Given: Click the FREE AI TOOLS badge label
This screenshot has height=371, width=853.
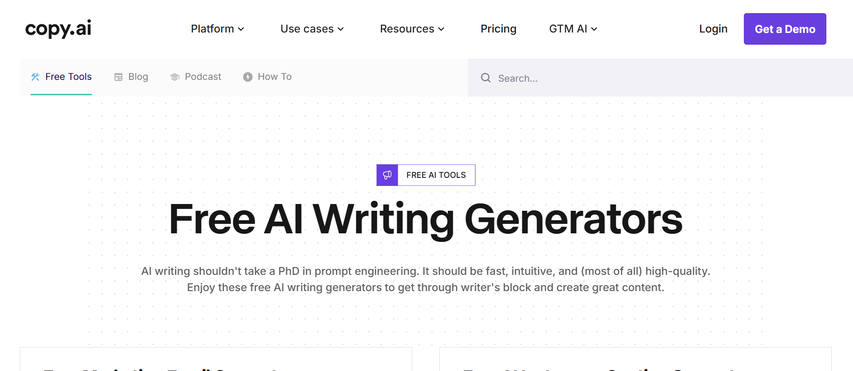Looking at the screenshot, I should point(436,175).
